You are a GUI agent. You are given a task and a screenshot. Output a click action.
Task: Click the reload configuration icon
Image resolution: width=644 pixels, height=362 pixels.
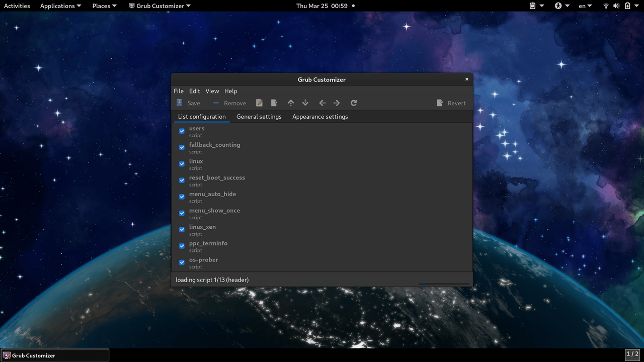pos(354,103)
